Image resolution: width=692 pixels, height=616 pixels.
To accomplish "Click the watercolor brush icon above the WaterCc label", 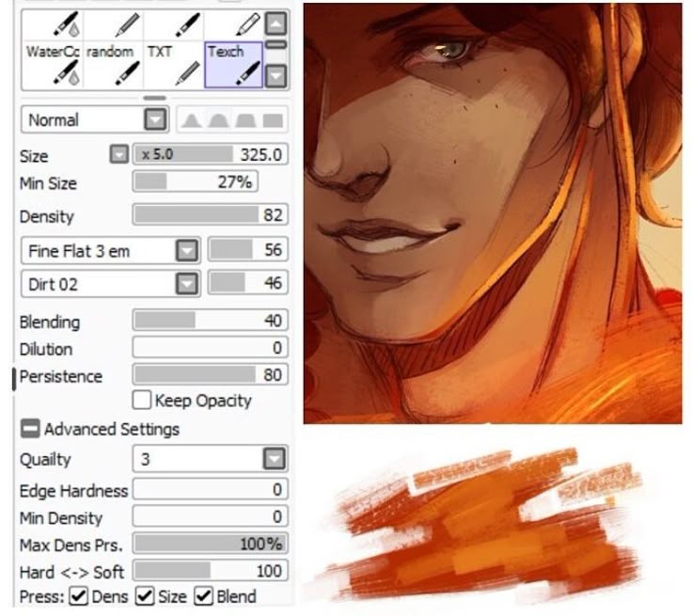I will (x=67, y=24).
